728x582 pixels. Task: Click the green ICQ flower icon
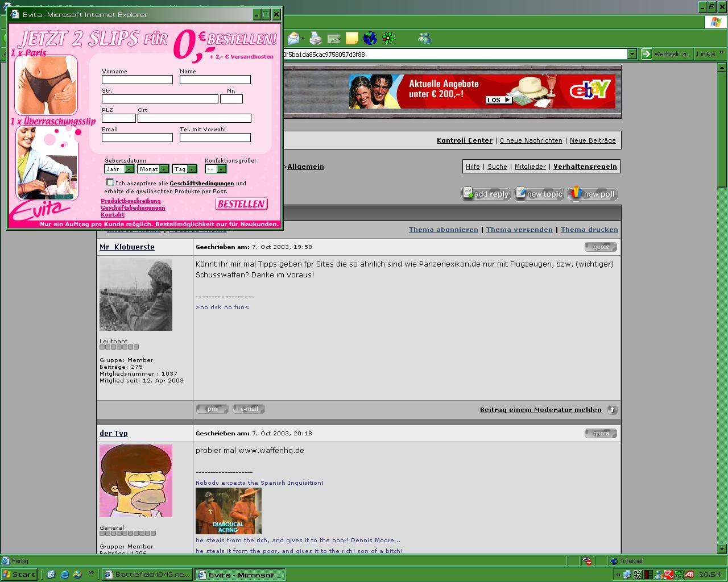click(x=388, y=39)
